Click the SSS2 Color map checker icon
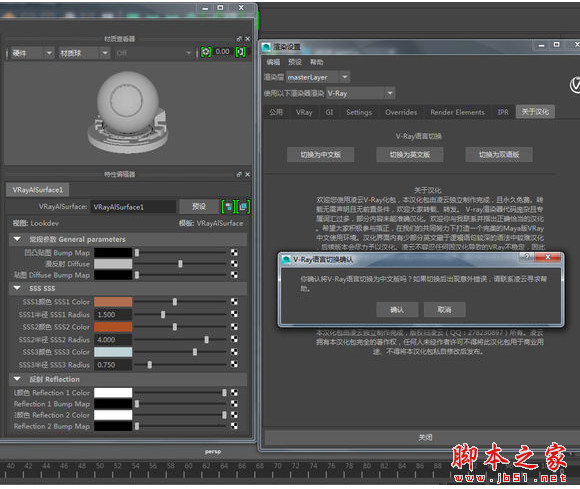This screenshot has width=580, height=489. click(x=234, y=327)
